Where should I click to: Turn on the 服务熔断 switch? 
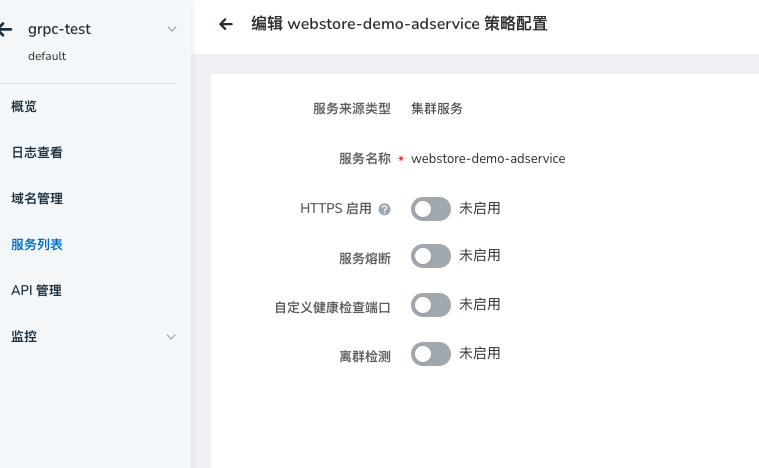(x=430, y=256)
